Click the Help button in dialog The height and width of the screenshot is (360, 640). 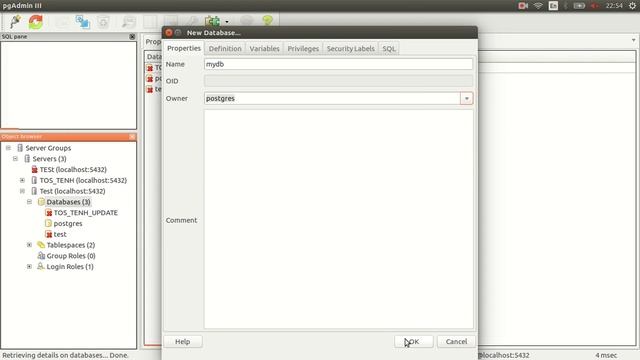pos(182,342)
